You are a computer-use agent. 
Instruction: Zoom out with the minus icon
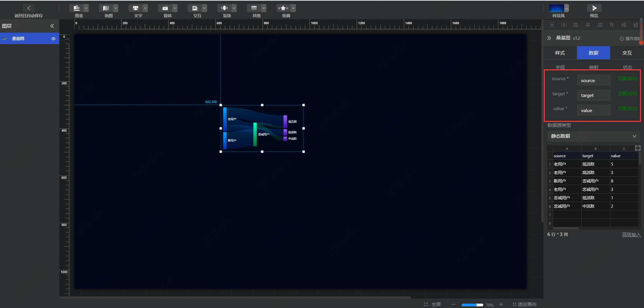click(453, 304)
